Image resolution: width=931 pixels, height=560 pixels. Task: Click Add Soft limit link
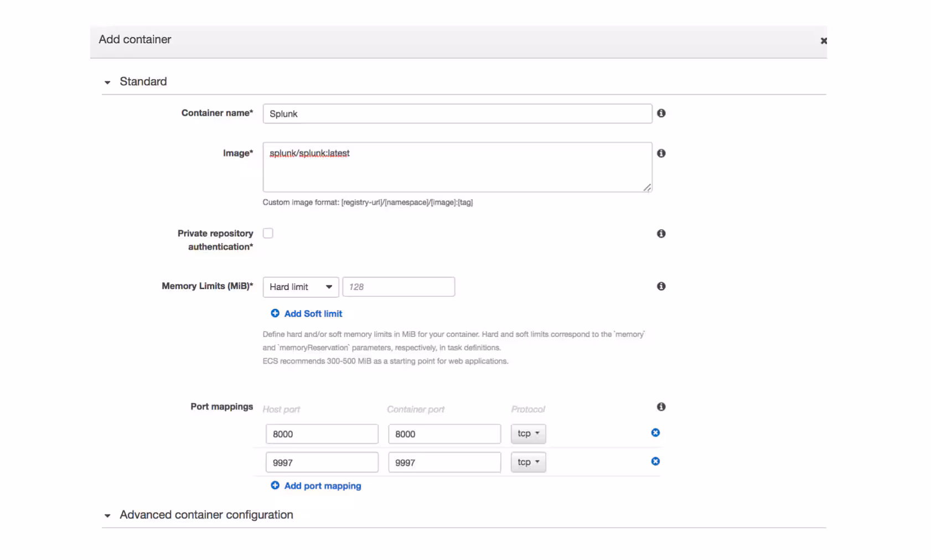pyautogui.click(x=313, y=314)
